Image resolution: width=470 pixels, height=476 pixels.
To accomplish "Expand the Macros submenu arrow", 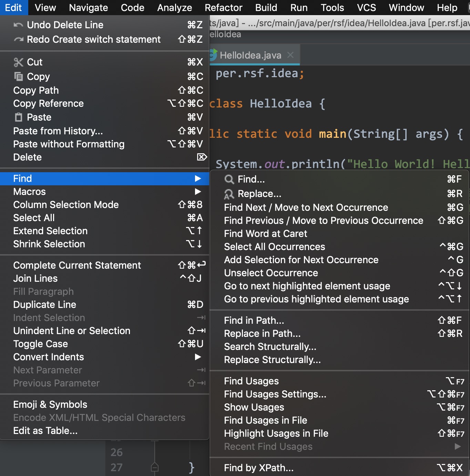I will pos(198,192).
